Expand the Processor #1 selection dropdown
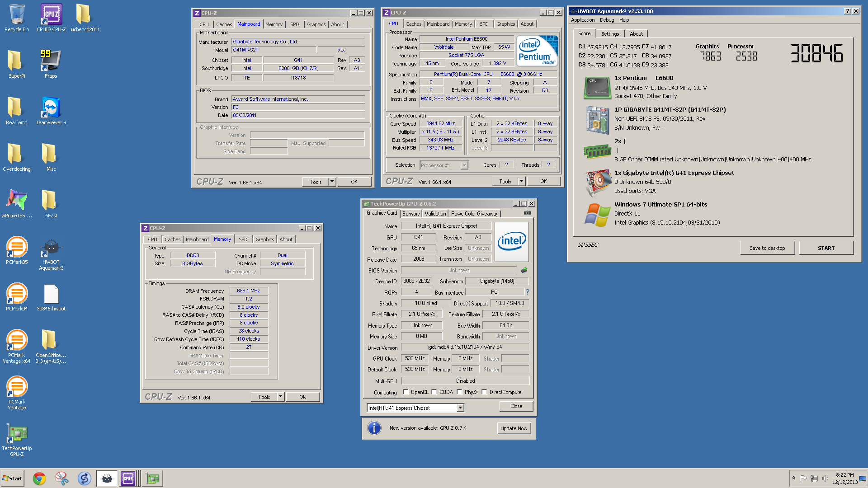Image resolution: width=868 pixels, height=488 pixels. [464, 165]
